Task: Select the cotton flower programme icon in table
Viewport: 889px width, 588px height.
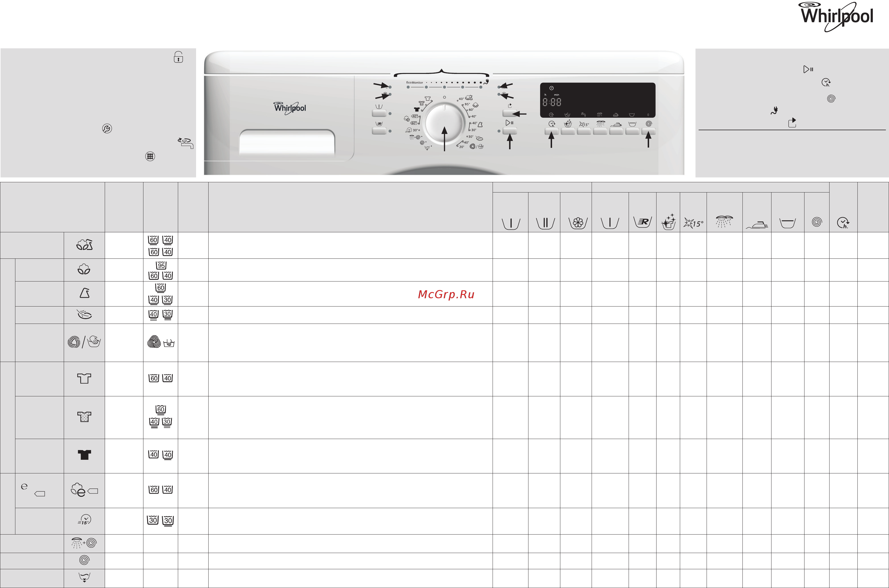Action: 84,270
